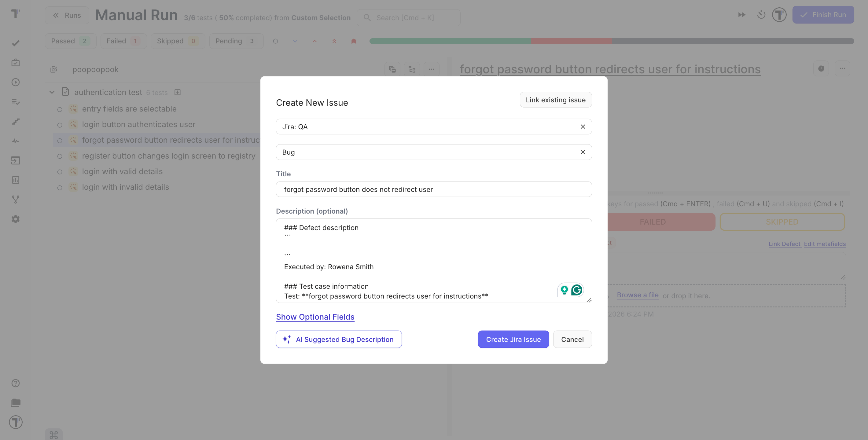Screen dimensions: 868x440
Task: Open the Imports arrow sidebar icon
Action: tap(16, 160)
